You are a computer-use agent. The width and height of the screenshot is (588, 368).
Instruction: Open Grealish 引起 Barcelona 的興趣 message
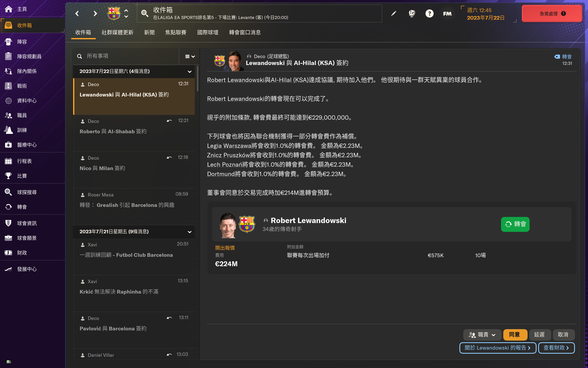click(134, 207)
